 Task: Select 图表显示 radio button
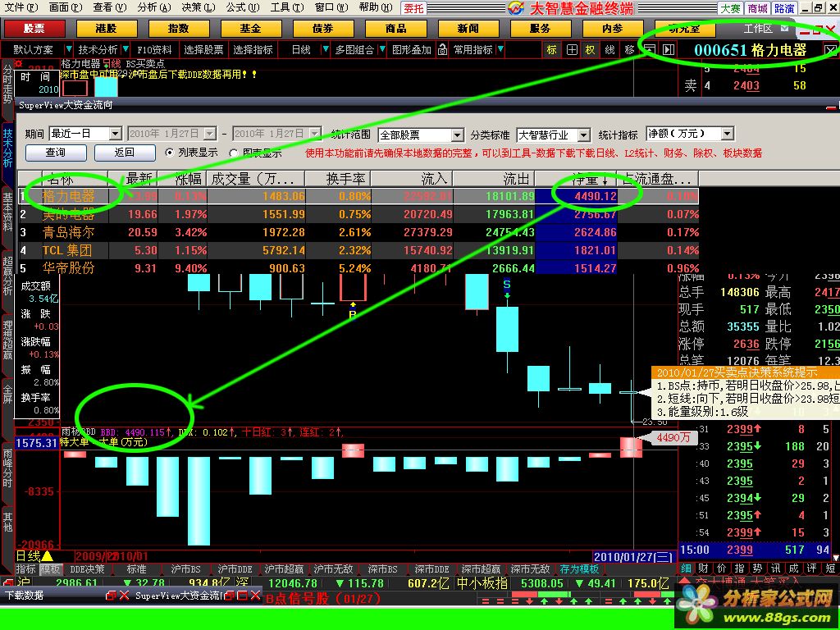tap(234, 153)
